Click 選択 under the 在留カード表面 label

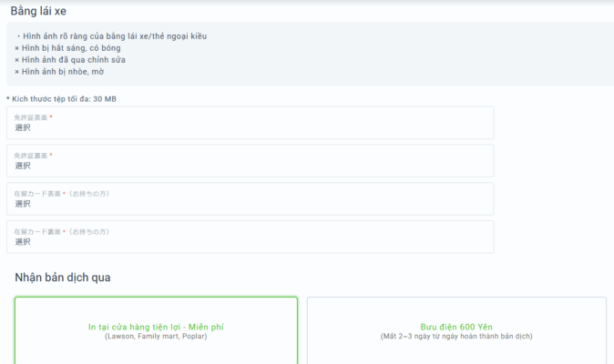tap(23, 205)
